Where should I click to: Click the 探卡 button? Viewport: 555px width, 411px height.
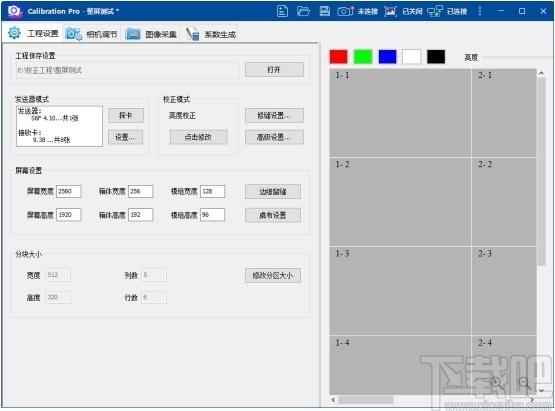click(x=126, y=116)
